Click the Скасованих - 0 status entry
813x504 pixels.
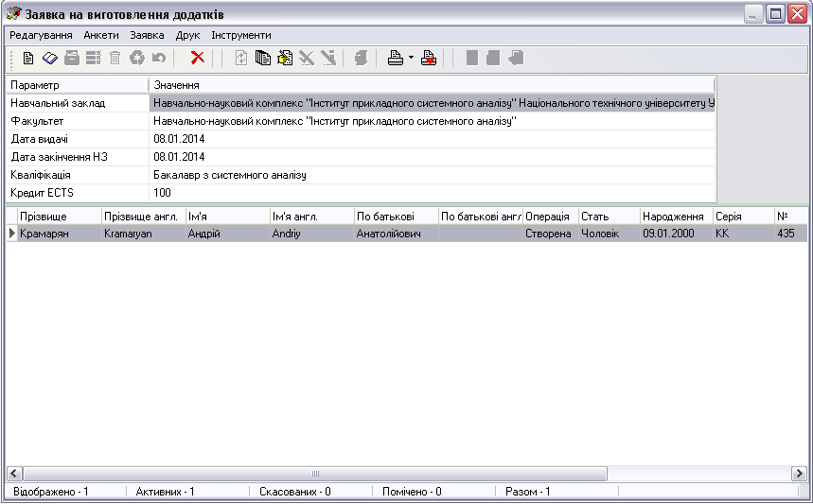[x=295, y=492]
